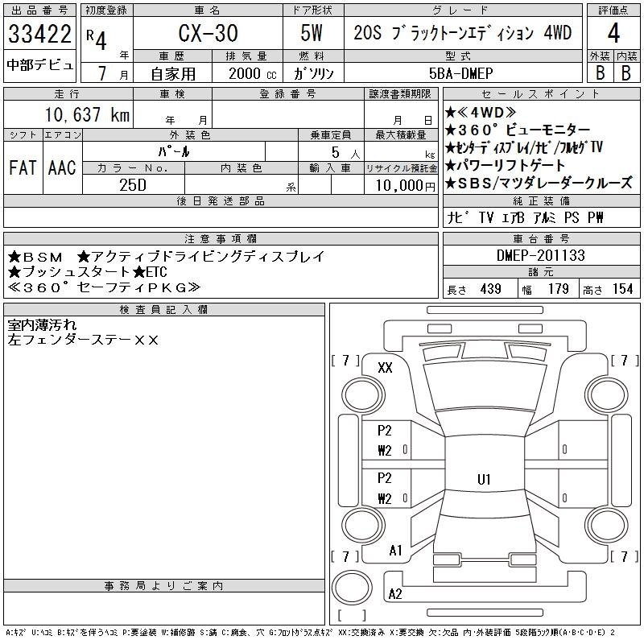644x644 pixels.
Task: Click the color number 25D
Action: 133,185
